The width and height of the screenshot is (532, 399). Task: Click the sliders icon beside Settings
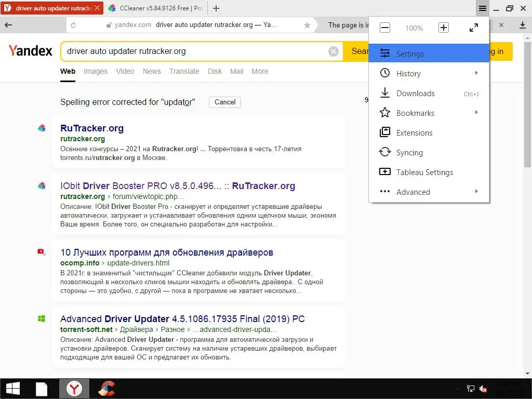point(385,54)
